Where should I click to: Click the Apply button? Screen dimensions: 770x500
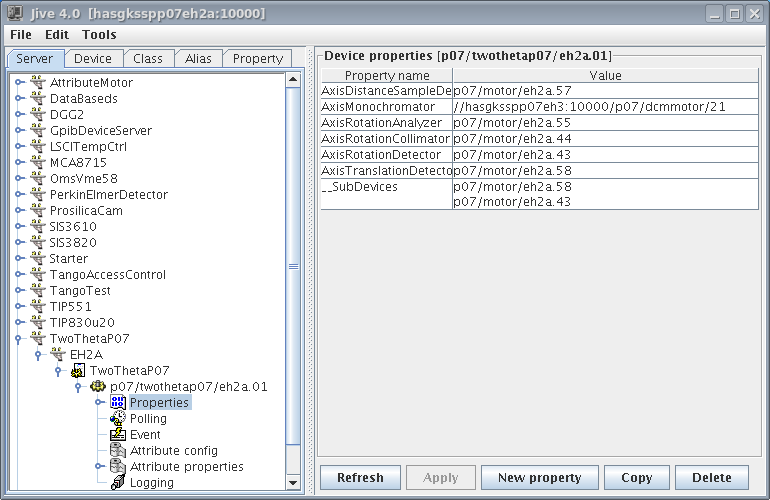pos(441,477)
